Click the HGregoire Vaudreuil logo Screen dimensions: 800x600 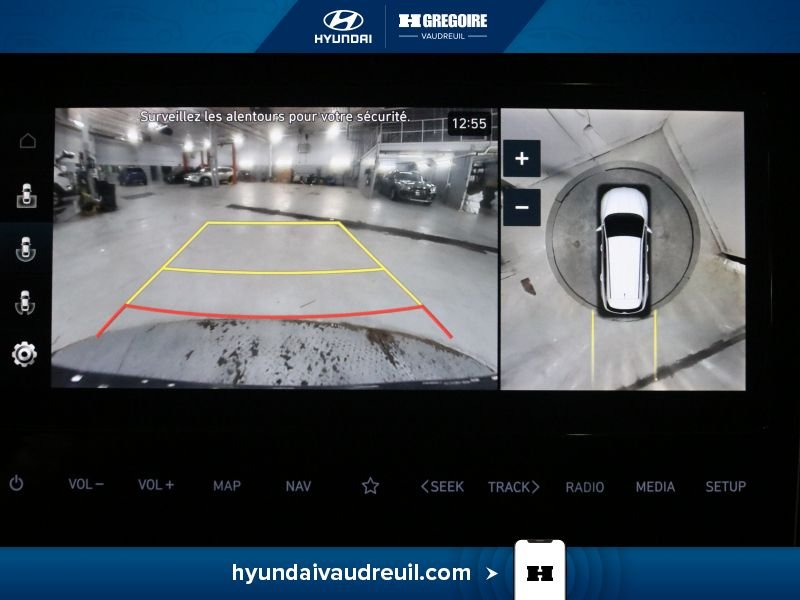coord(443,27)
